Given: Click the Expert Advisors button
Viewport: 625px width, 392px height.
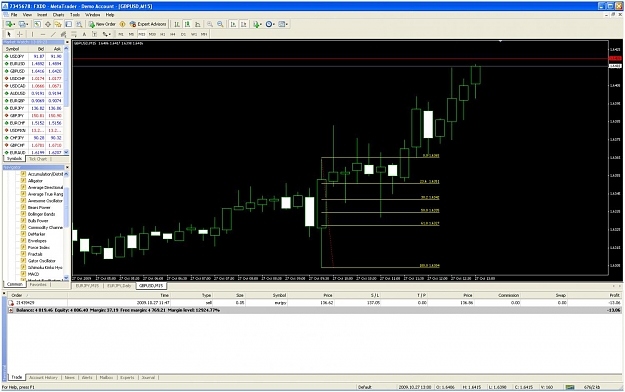Looking at the screenshot, I should (x=148, y=24).
